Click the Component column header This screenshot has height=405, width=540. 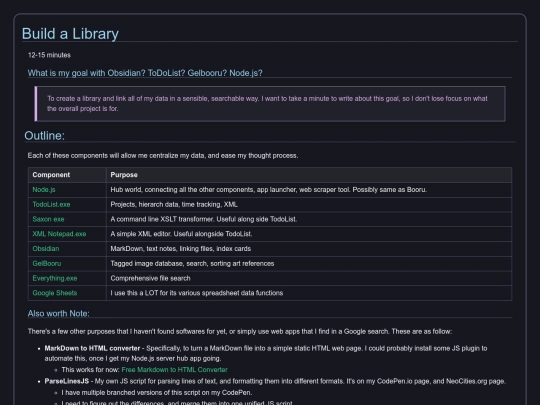tap(67, 175)
